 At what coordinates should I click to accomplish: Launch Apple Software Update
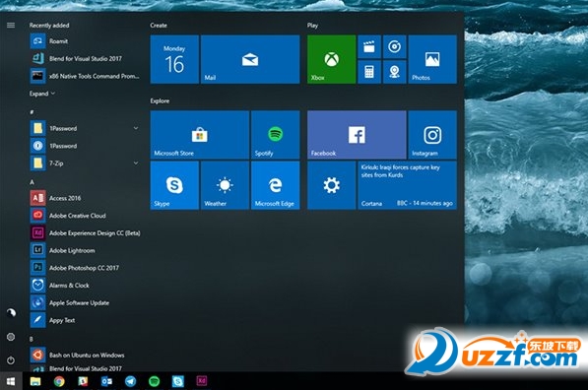point(86,302)
